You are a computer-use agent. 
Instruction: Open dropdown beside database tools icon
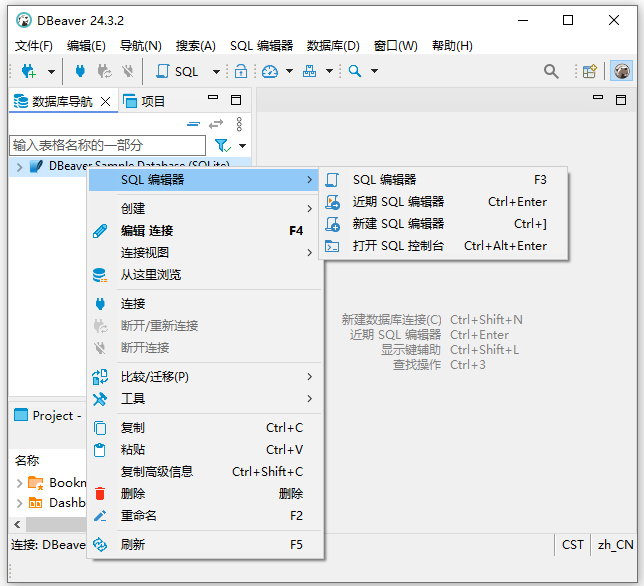(x=329, y=71)
